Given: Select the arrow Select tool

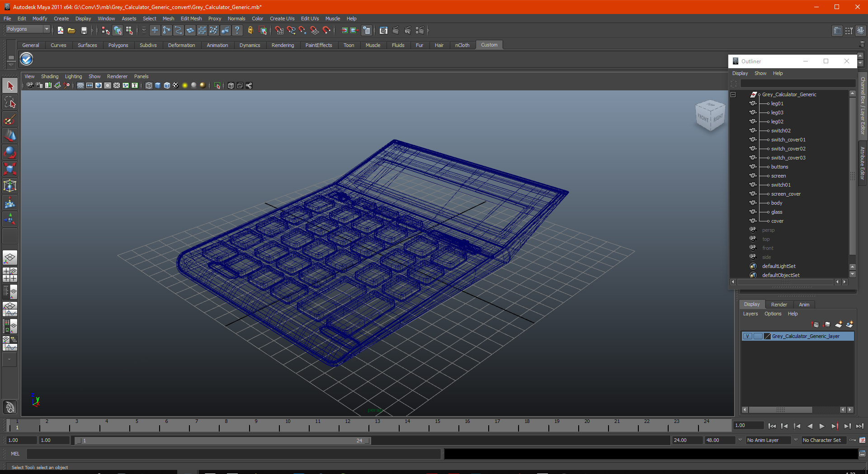Looking at the screenshot, I should click(x=10, y=86).
